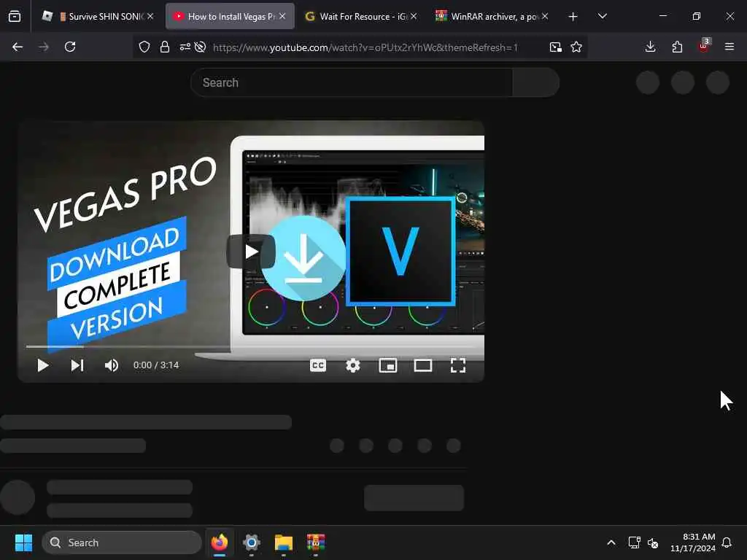This screenshot has width=747, height=560.
Task: Click the muted speaker tray icon
Action: point(653,542)
